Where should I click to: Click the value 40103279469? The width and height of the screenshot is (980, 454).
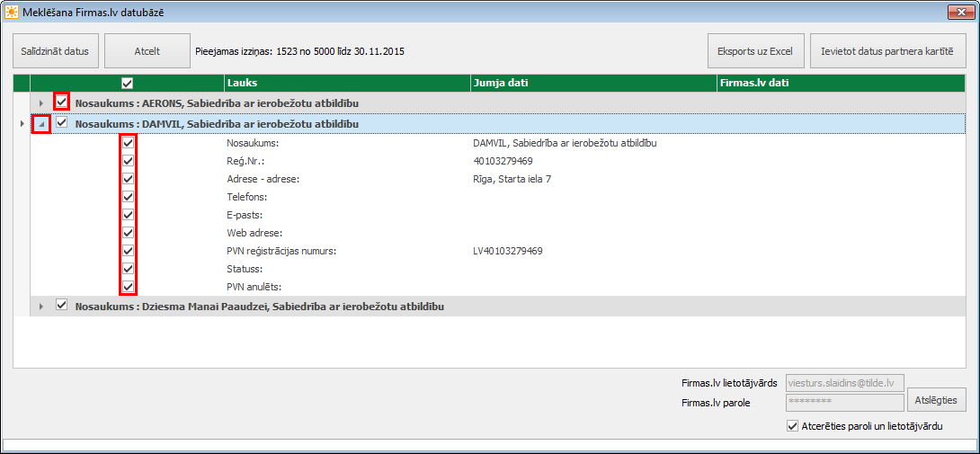click(x=503, y=161)
